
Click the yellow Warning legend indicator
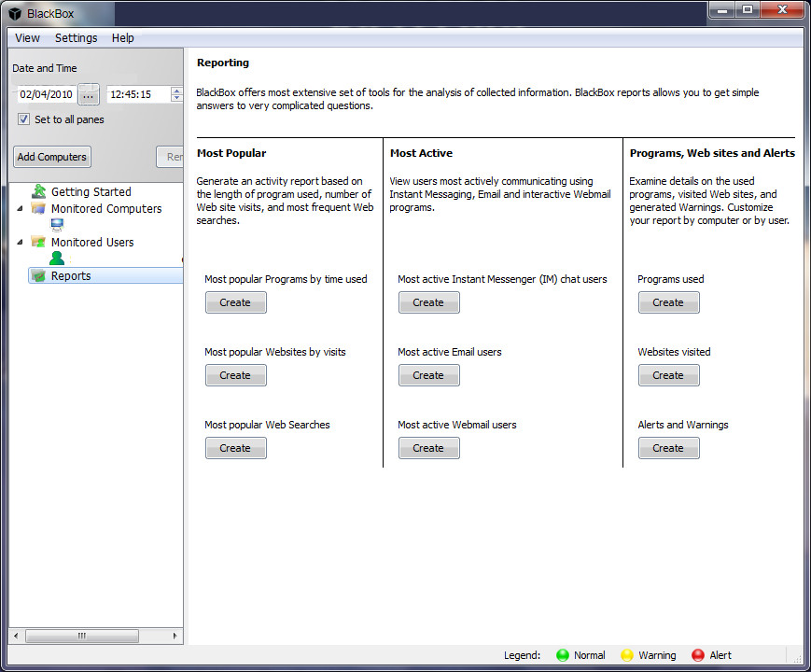click(x=627, y=655)
